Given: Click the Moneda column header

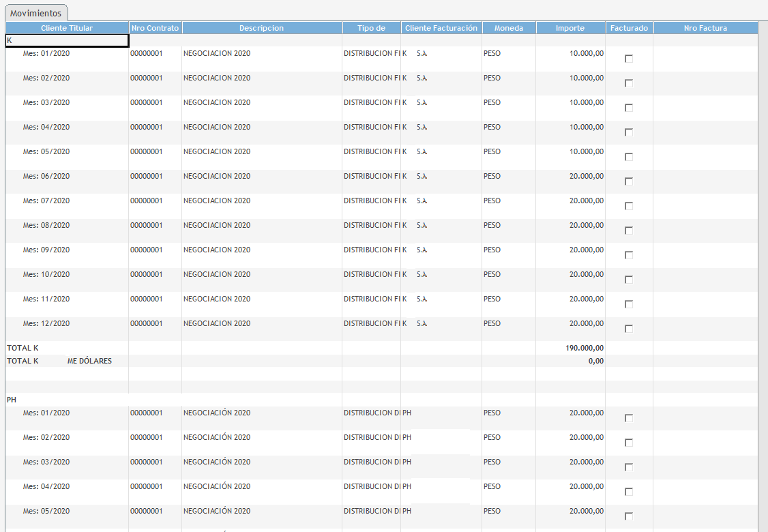Looking at the screenshot, I should pyautogui.click(x=508, y=28).
